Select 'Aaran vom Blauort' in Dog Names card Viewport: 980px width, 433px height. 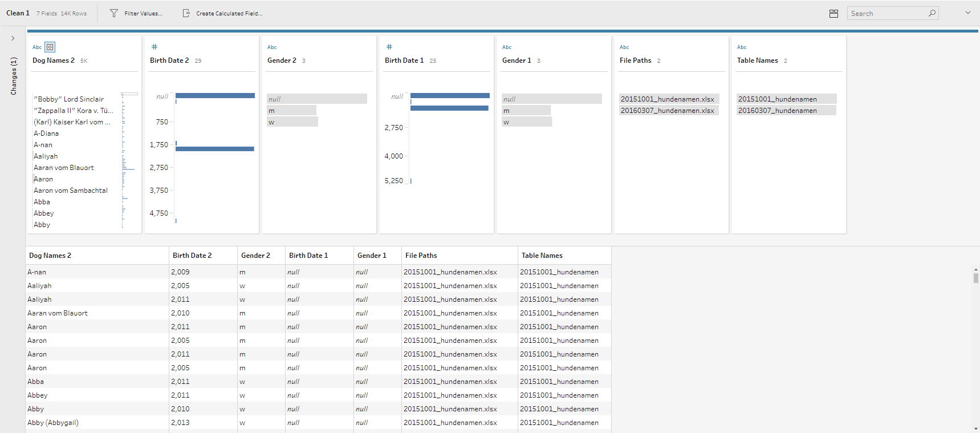tap(64, 168)
